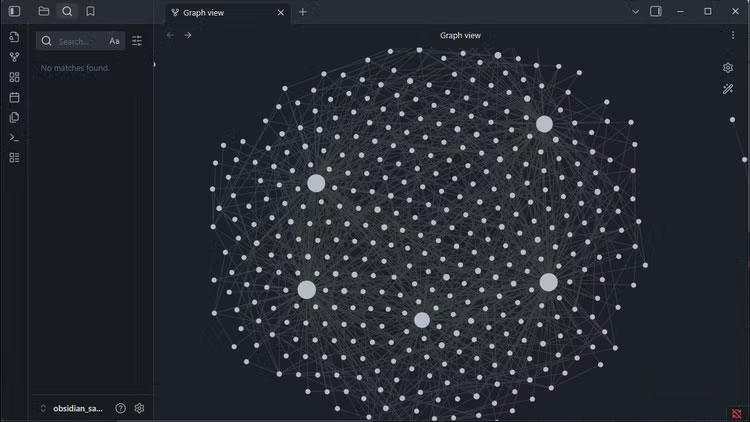Create new canvas ribbon icon

click(x=14, y=77)
